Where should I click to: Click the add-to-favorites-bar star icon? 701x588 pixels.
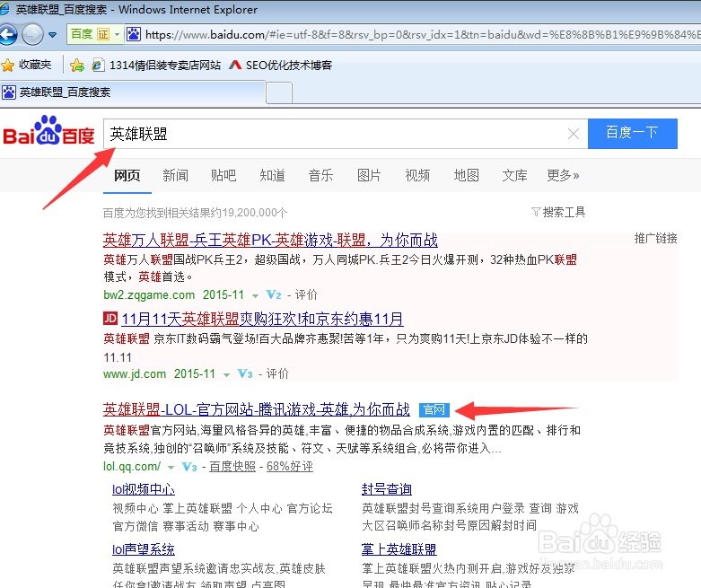pyautogui.click(x=77, y=66)
